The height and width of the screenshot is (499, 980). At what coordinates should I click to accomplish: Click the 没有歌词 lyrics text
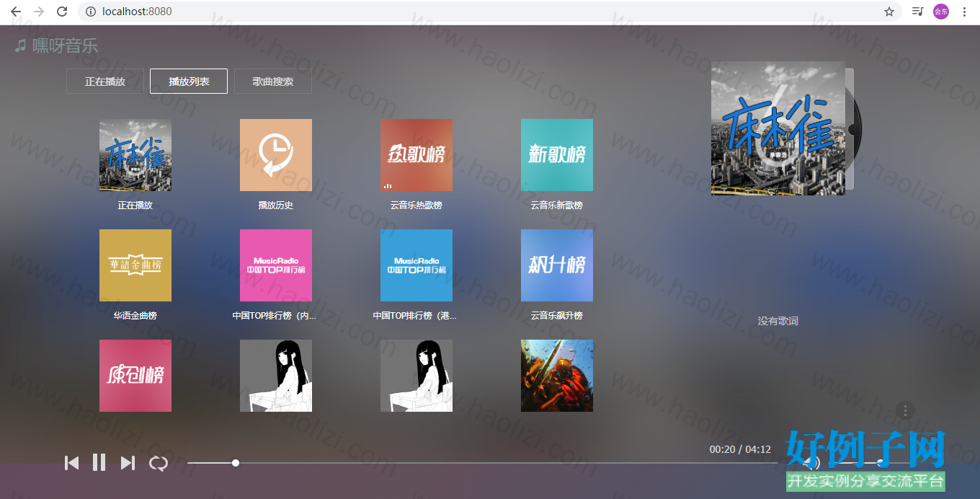[778, 321]
